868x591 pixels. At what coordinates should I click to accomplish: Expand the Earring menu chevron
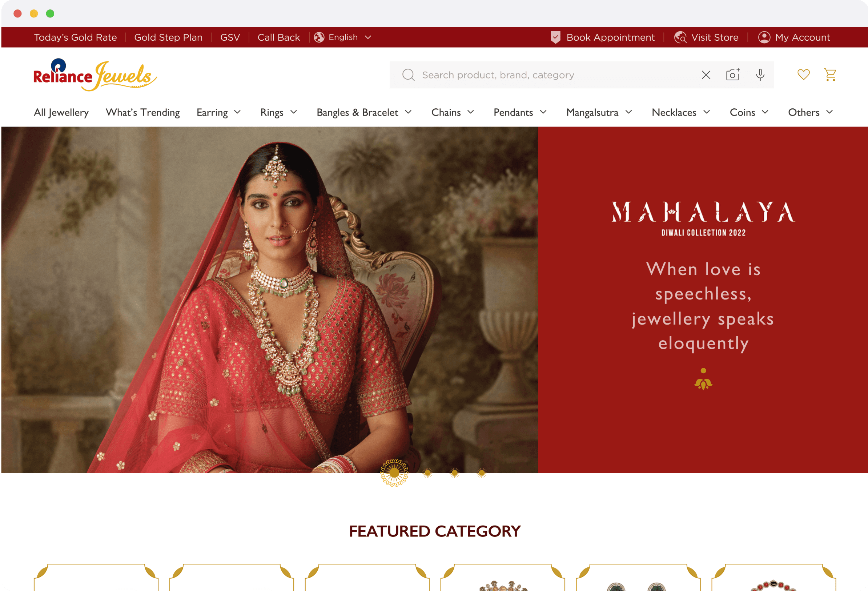pos(237,112)
